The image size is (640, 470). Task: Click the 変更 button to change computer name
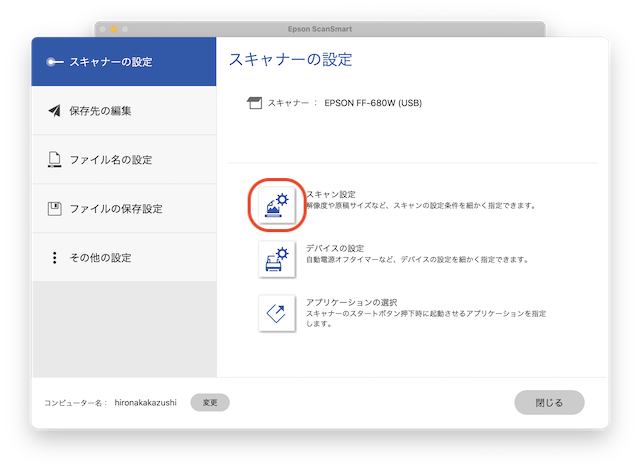click(210, 403)
